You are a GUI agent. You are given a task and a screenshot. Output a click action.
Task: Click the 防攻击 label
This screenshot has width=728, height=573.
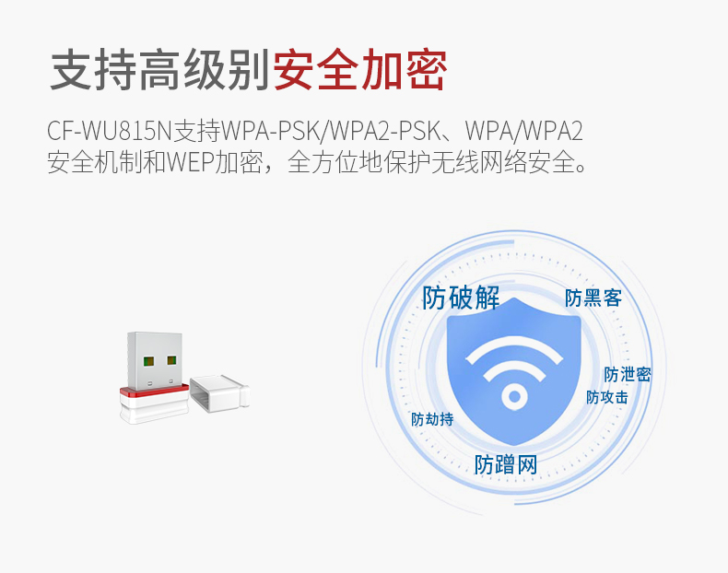[607, 397]
